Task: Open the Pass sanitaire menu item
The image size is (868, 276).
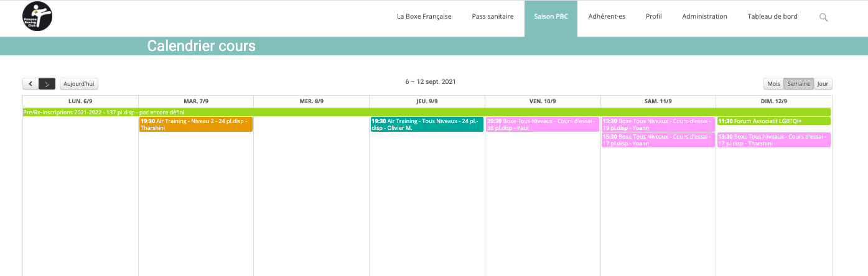Action: tap(493, 17)
